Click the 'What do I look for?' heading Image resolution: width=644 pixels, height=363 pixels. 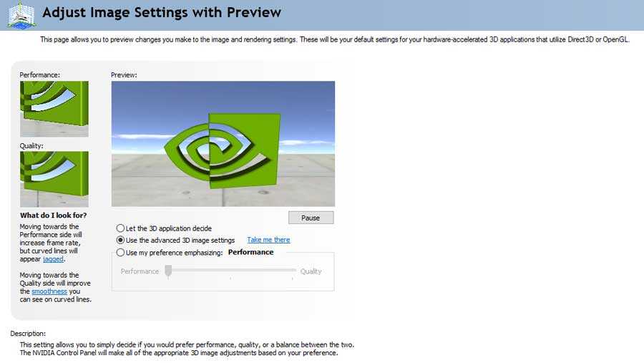[x=54, y=216]
